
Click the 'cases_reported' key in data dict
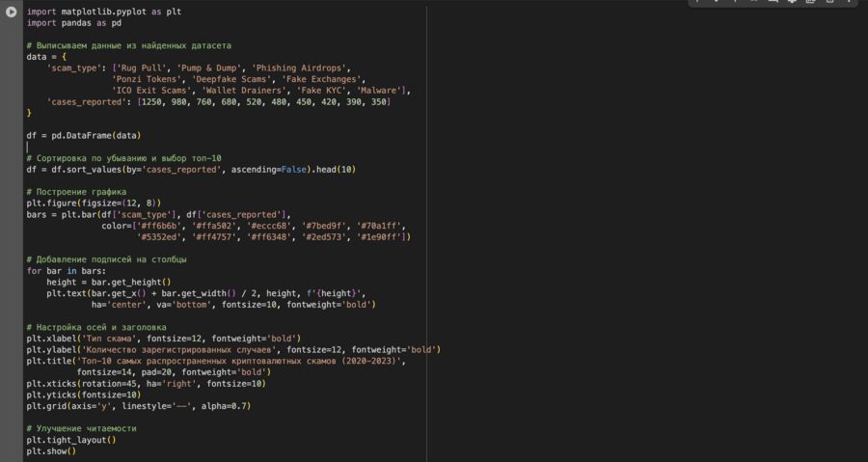[87, 102]
